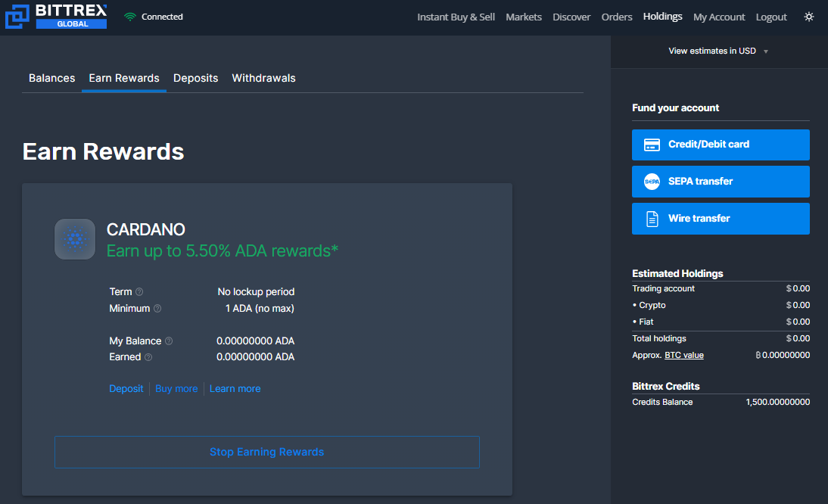This screenshot has height=504, width=828.
Task: Click the 1 ADA (no max) value
Action: click(260, 309)
